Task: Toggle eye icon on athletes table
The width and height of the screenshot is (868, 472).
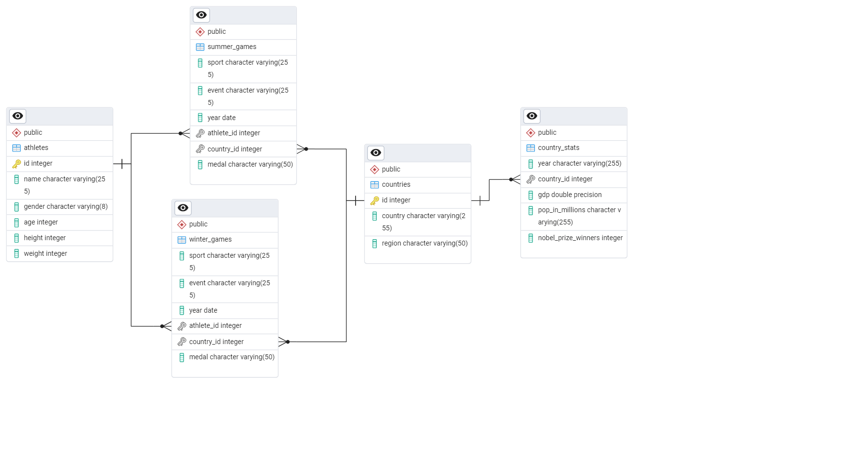Action: [18, 116]
